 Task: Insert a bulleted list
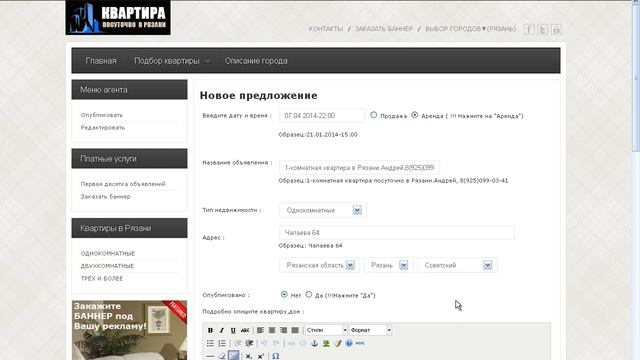pyautogui.click(x=210, y=343)
